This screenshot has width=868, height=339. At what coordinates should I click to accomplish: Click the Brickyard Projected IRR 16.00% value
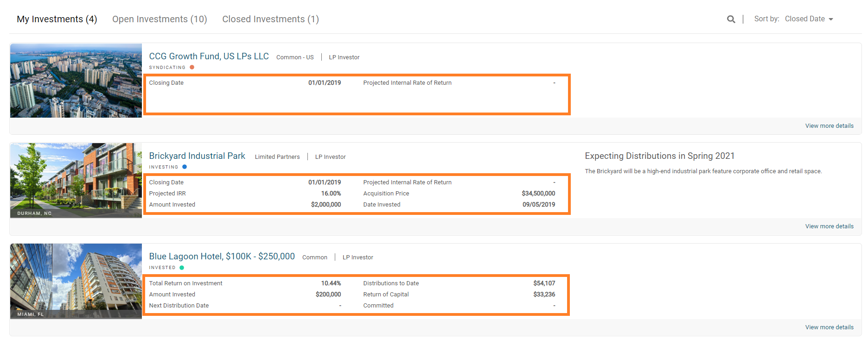coord(331,194)
